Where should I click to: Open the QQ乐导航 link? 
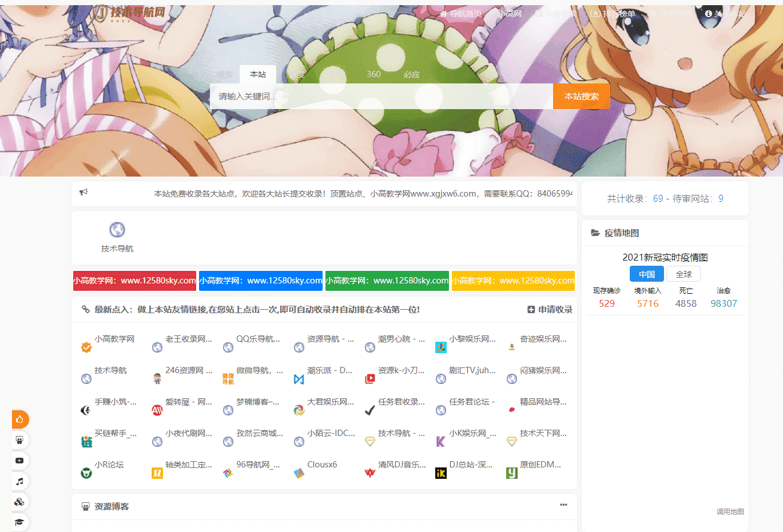(x=259, y=339)
